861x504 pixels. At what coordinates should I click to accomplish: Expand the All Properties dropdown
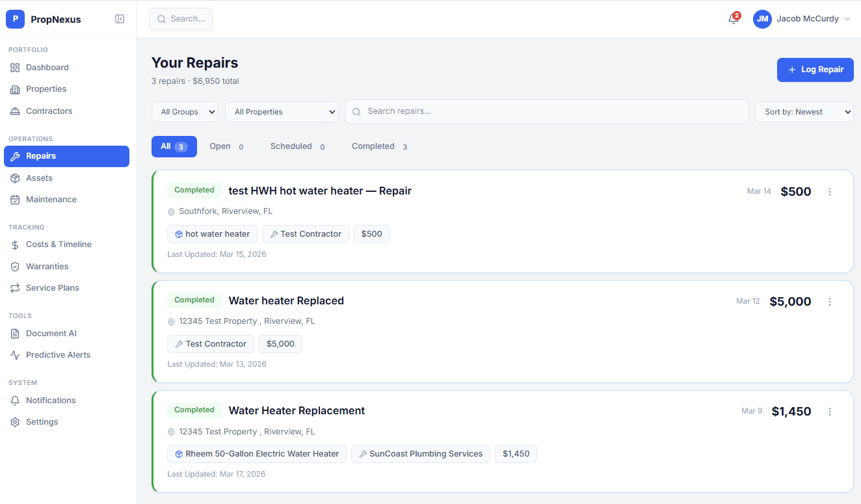281,112
